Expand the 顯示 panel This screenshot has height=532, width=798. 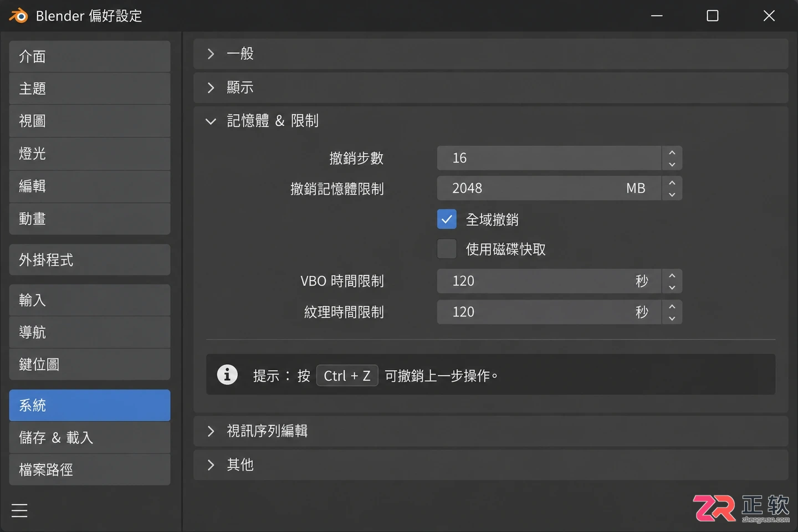coord(490,88)
